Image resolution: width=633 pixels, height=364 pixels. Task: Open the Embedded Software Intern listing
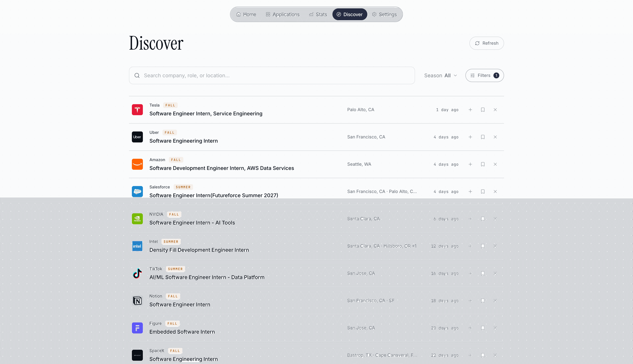click(182, 332)
